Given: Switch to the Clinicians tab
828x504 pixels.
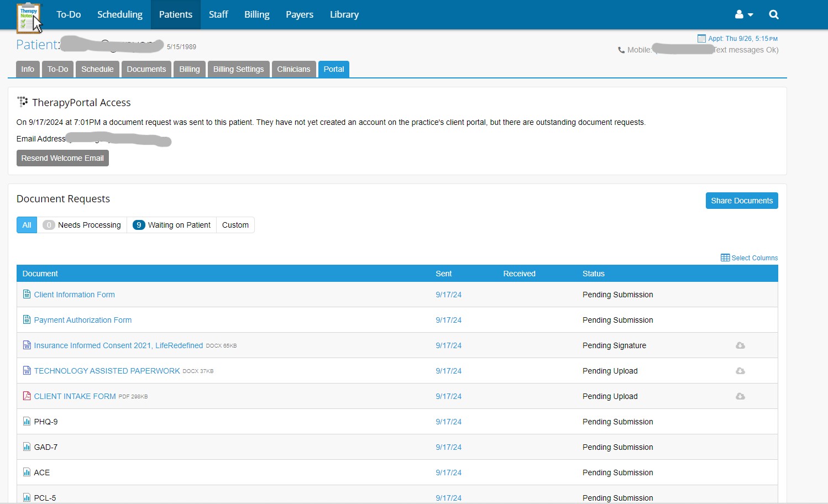Looking at the screenshot, I should click(x=294, y=69).
